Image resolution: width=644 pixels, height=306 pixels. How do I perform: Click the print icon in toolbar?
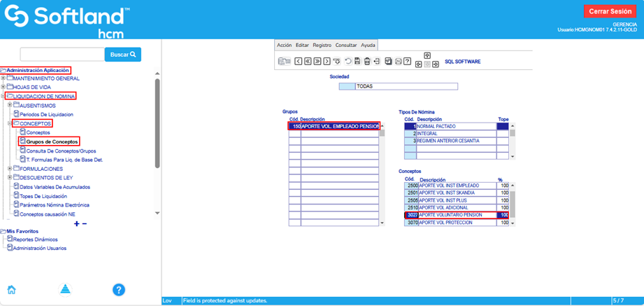397,62
